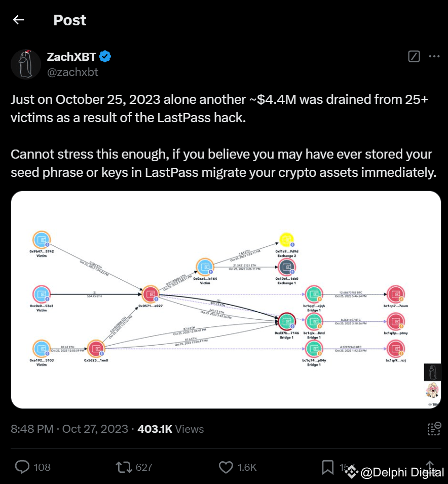This screenshot has width=448, height=484.
Task: Click the yellow Exchange 2 node
Action: click(x=287, y=239)
